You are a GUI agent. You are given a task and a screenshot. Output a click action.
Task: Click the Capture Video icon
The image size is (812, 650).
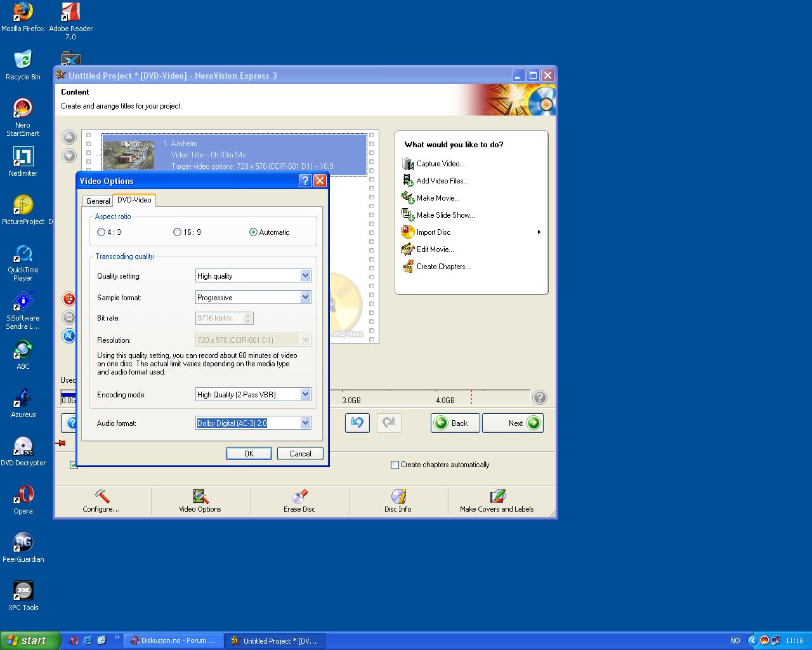tap(408, 164)
